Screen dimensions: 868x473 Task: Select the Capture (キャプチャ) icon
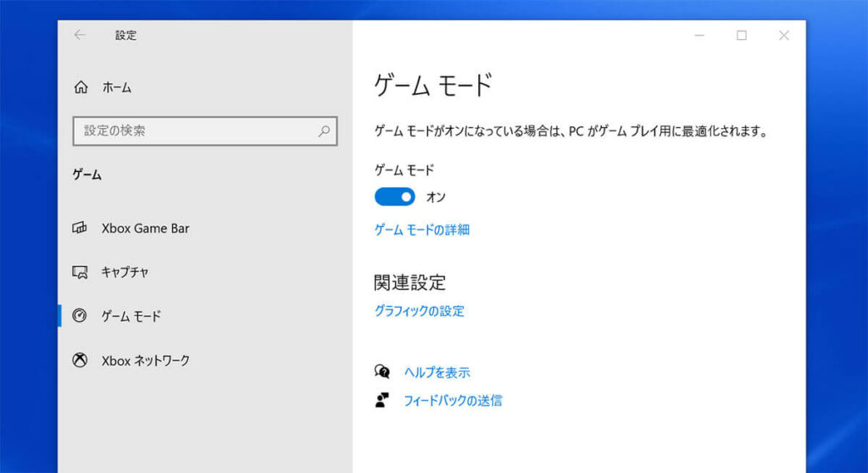[80, 272]
